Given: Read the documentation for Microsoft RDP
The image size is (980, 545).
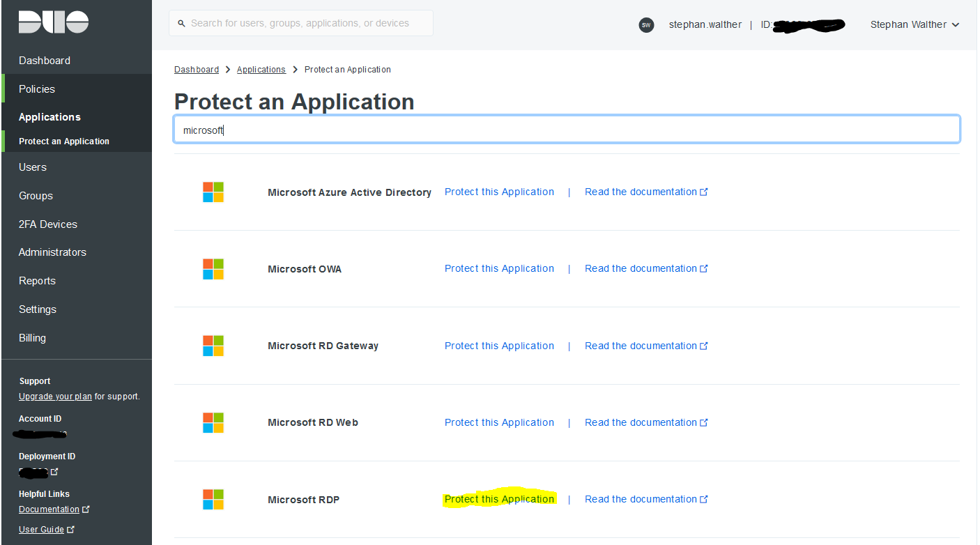Looking at the screenshot, I should coord(641,499).
